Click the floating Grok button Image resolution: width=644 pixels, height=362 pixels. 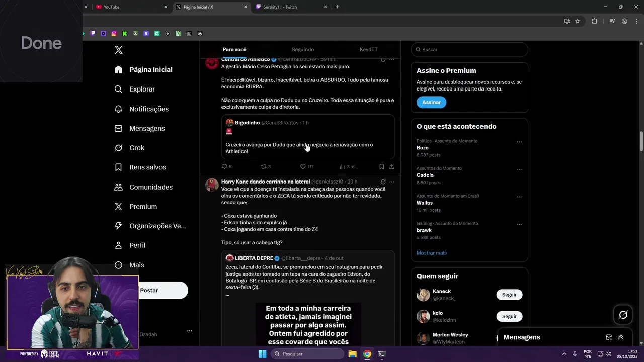623,315
